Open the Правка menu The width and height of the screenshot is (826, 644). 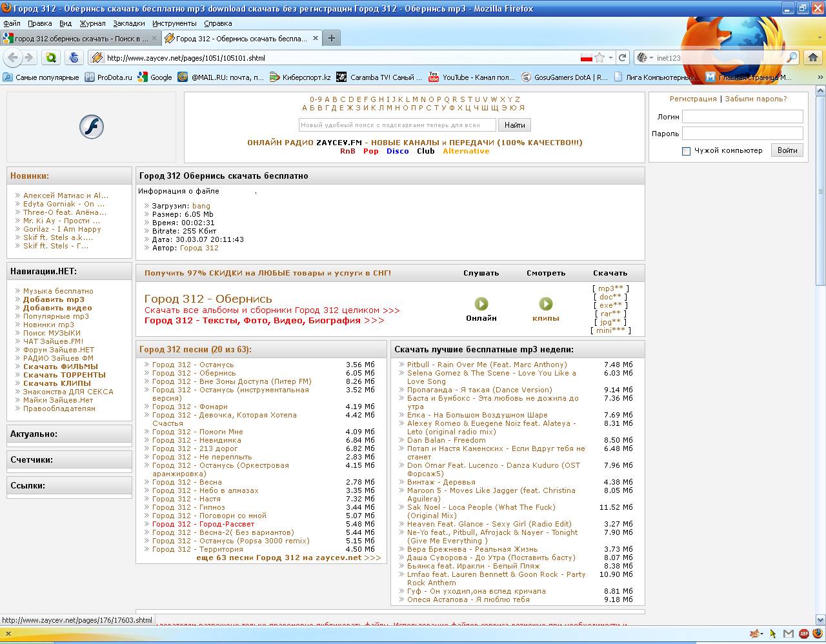[40, 23]
